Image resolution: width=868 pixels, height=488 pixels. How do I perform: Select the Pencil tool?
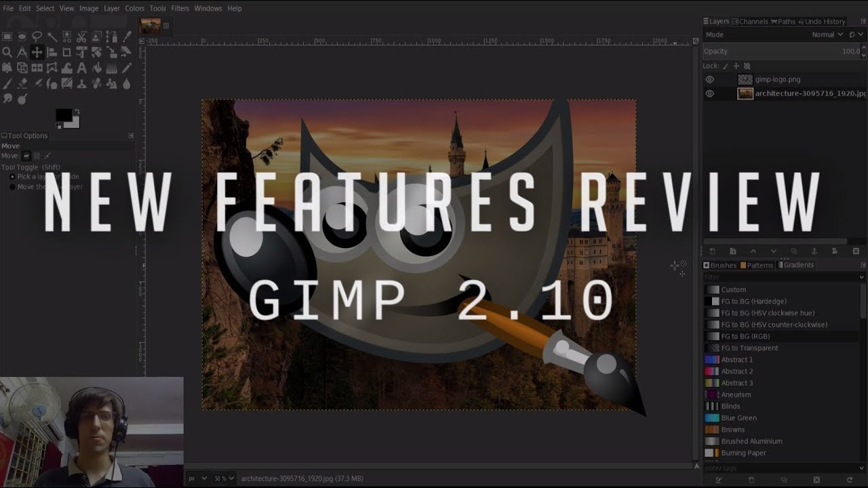[x=127, y=68]
